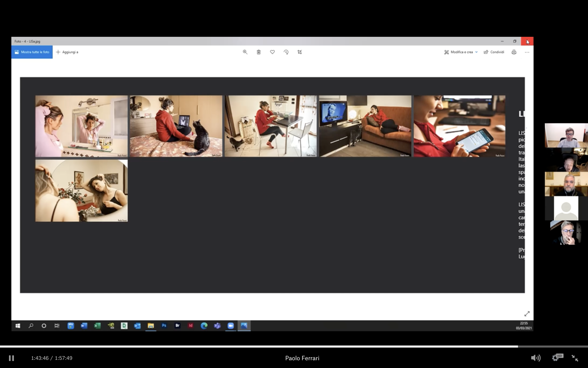Open the Sky app in the taskbar

pyautogui.click(x=71, y=326)
